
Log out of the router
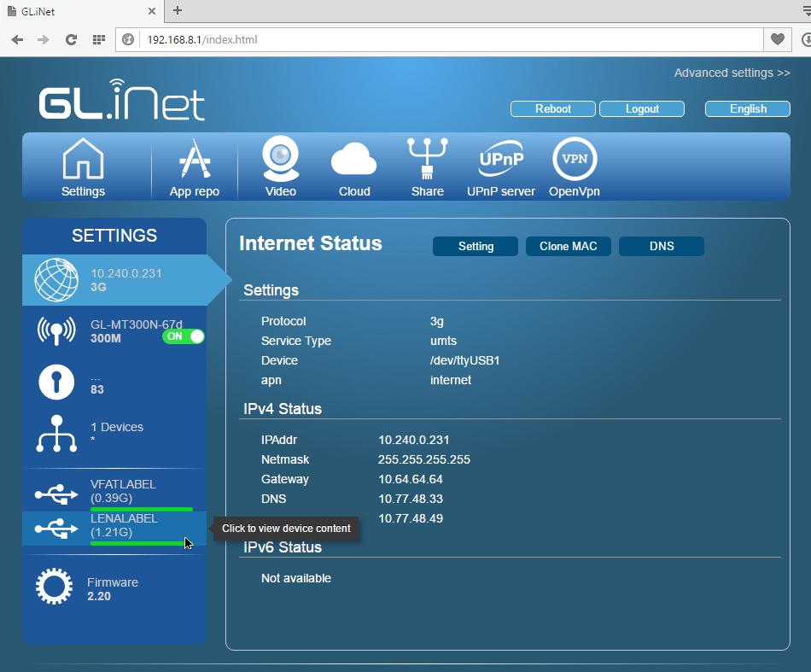pyautogui.click(x=642, y=109)
